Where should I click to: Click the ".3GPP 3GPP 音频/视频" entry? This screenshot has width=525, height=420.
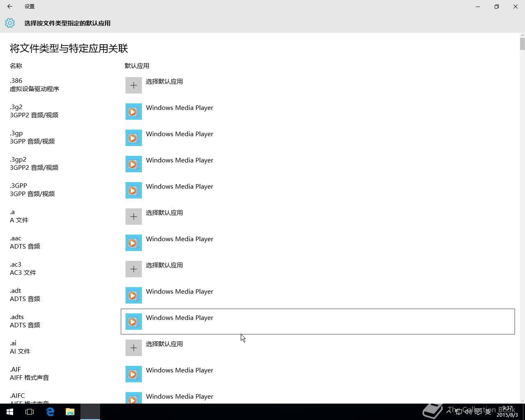(x=32, y=190)
